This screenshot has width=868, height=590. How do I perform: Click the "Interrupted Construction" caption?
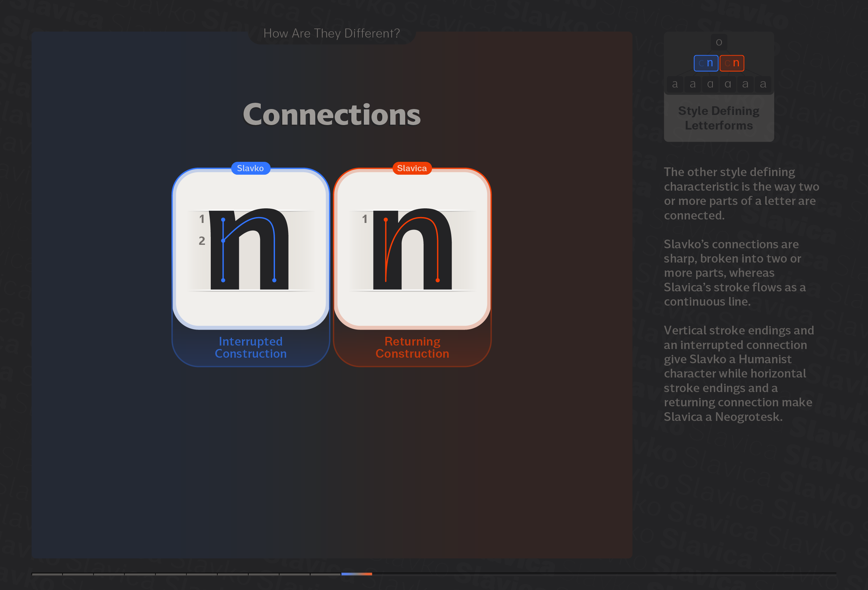(x=251, y=348)
